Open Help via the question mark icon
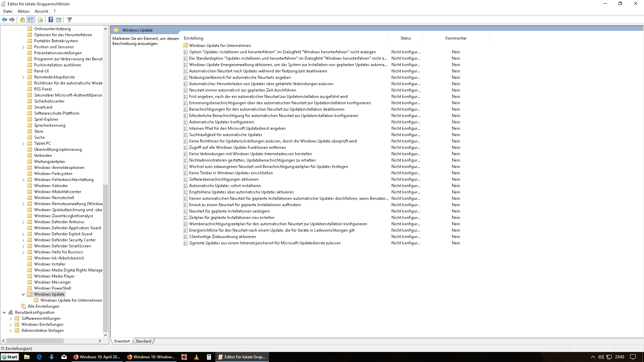Image resolution: width=644 pixels, height=362 pixels. point(51,20)
